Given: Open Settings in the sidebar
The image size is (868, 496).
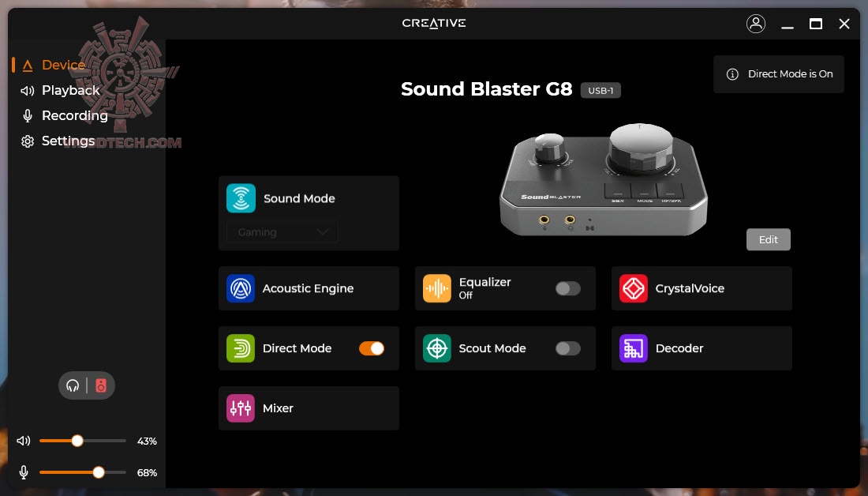Looking at the screenshot, I should click(68, 141).
